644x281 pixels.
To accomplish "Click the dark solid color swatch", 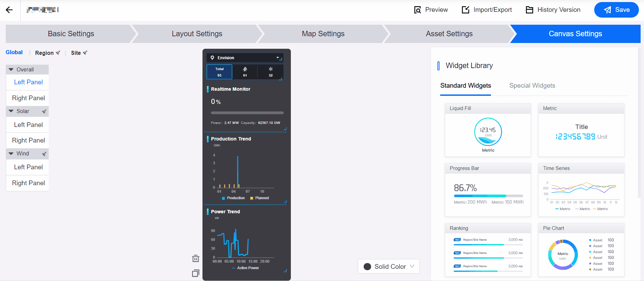I will (367, 266).
